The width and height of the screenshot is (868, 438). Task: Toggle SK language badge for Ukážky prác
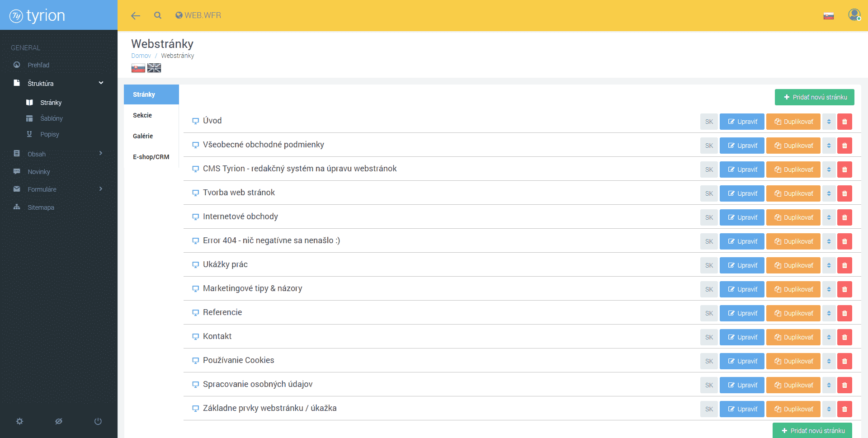pos(709,265)
